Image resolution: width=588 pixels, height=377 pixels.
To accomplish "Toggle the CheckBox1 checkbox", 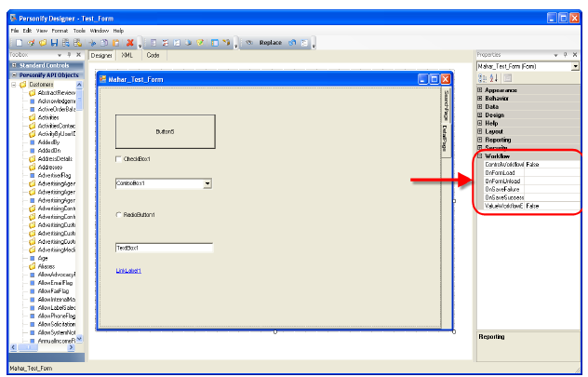I will (119, 159).
